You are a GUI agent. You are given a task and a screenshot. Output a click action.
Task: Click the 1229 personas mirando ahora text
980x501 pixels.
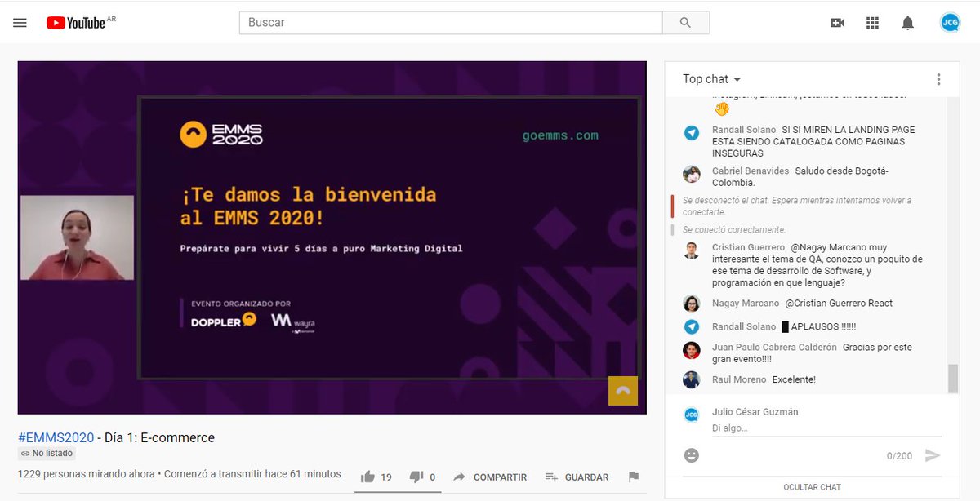tap(87, 473)
